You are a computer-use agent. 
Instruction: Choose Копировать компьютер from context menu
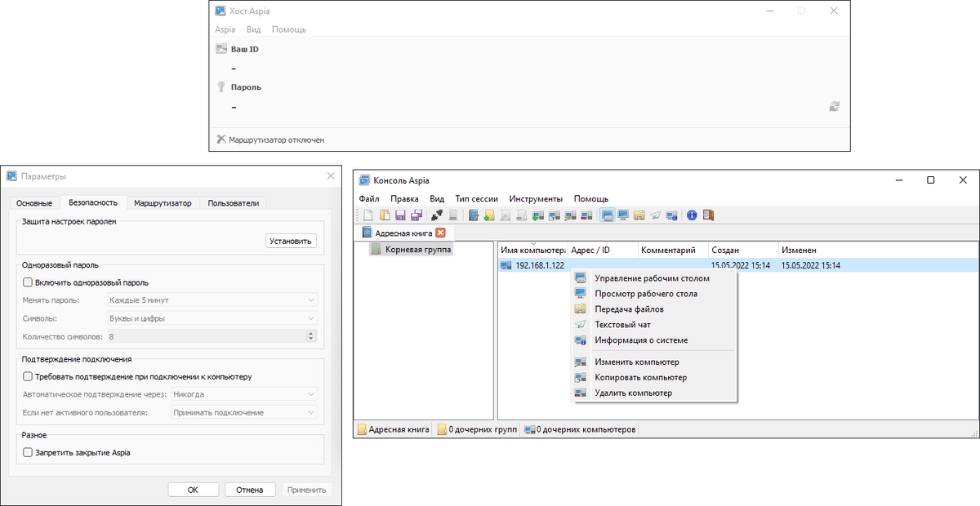point(654,377)
